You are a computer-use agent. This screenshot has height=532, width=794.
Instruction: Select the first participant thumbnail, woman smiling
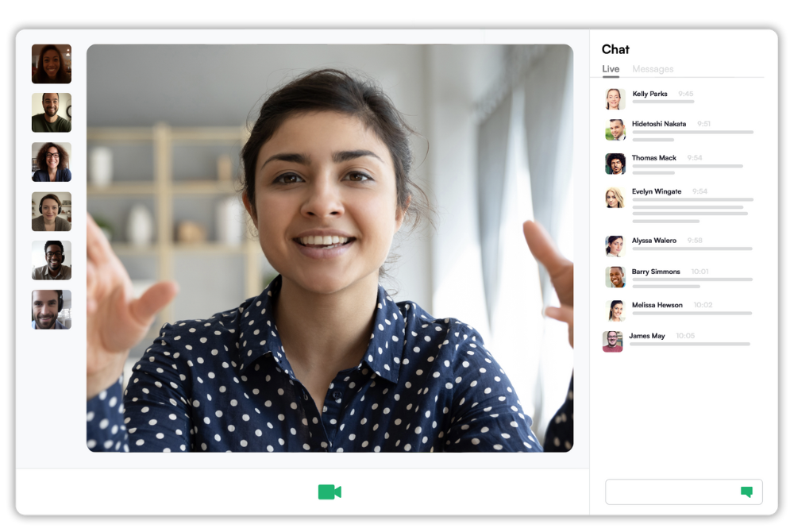(52, 64)
